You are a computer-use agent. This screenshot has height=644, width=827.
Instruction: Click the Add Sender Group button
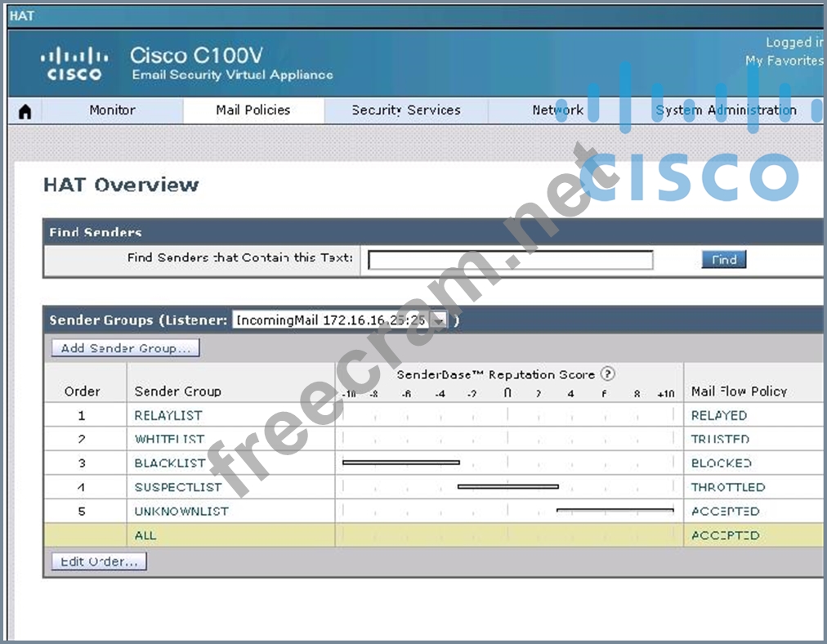click(x=125, y=348)
